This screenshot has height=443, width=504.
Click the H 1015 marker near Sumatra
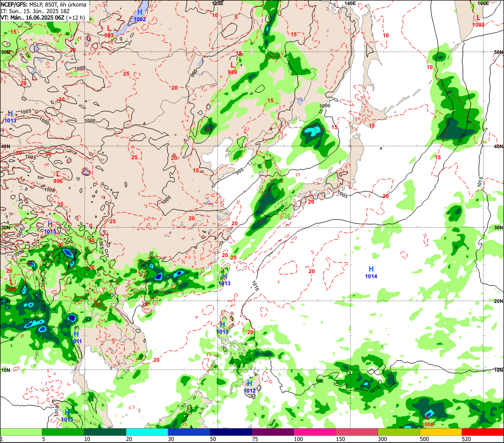pos(67,415)
